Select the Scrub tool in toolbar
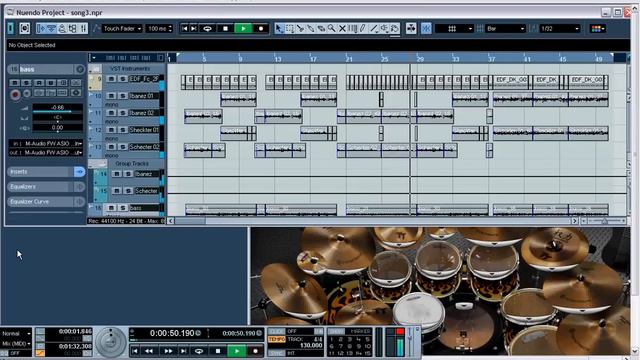The image size is (640, 360). pyautogui.click(x=394, y=29)
